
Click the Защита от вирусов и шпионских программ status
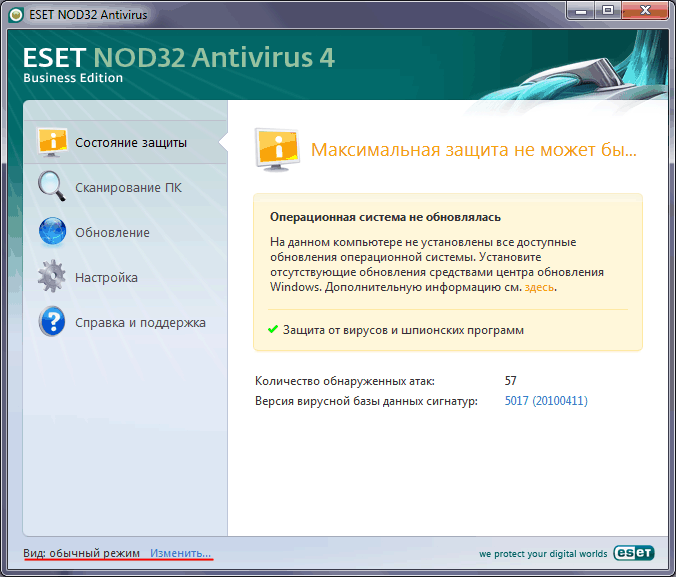coord(403,329)
